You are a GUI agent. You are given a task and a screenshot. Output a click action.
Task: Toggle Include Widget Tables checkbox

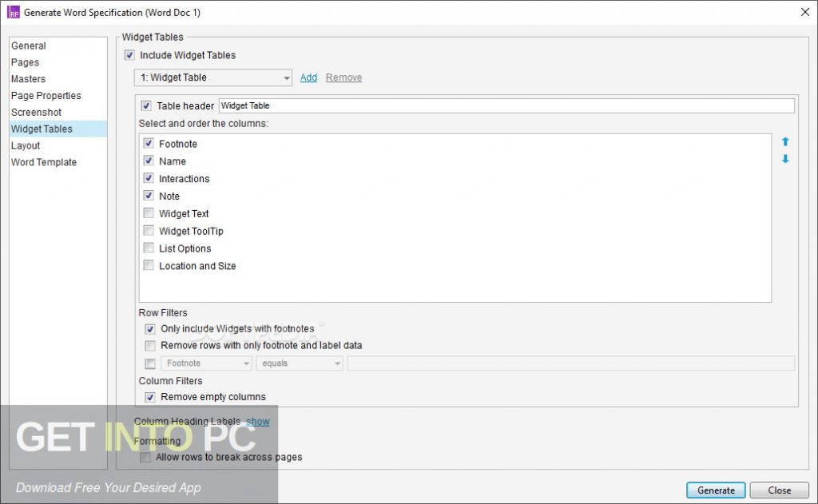coord(129,55)
